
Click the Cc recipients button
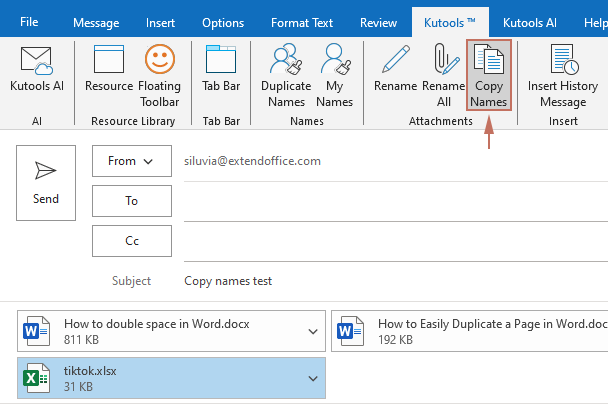tap(132, 241)
